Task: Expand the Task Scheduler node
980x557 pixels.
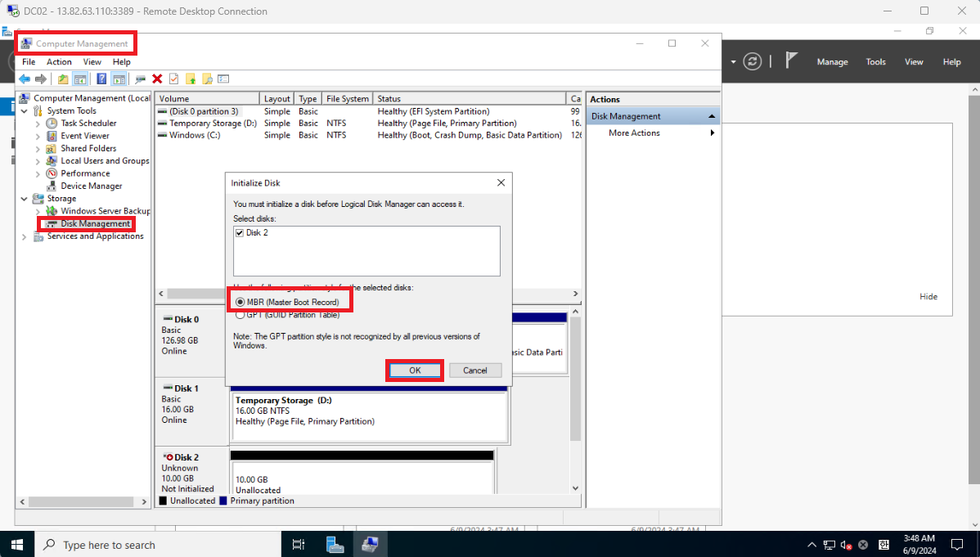Action: pos(38,124)
